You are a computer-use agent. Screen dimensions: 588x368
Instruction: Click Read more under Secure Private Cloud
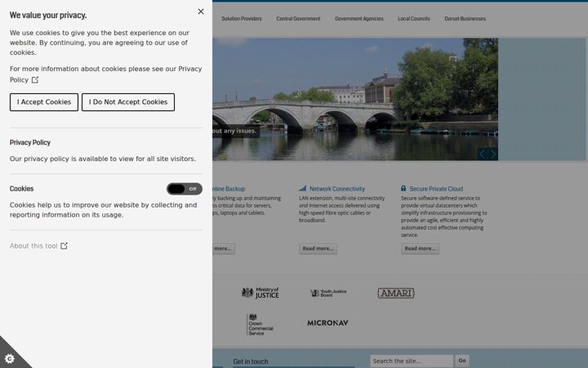(420, 249)
